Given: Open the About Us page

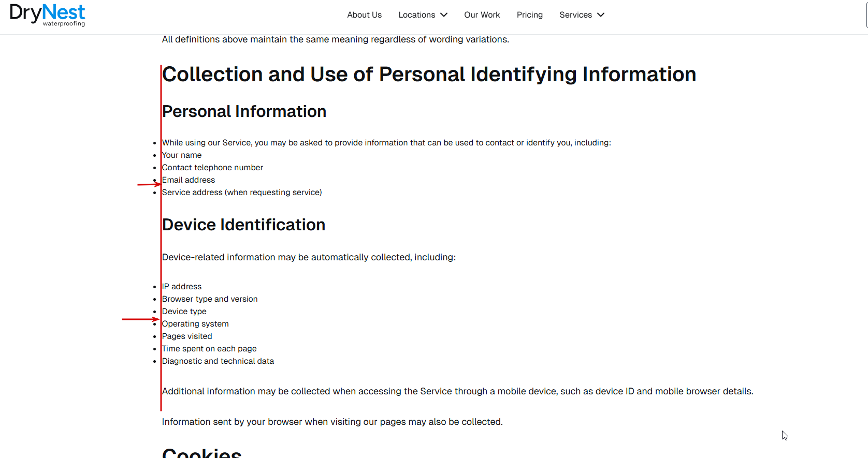Looking at the screenshot, I should click(x=364, y=15).
